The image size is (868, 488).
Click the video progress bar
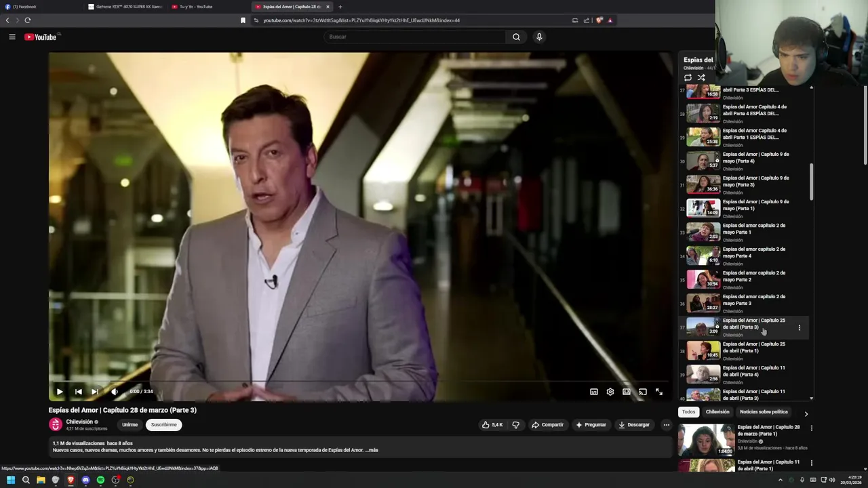[x=359, y=382]
